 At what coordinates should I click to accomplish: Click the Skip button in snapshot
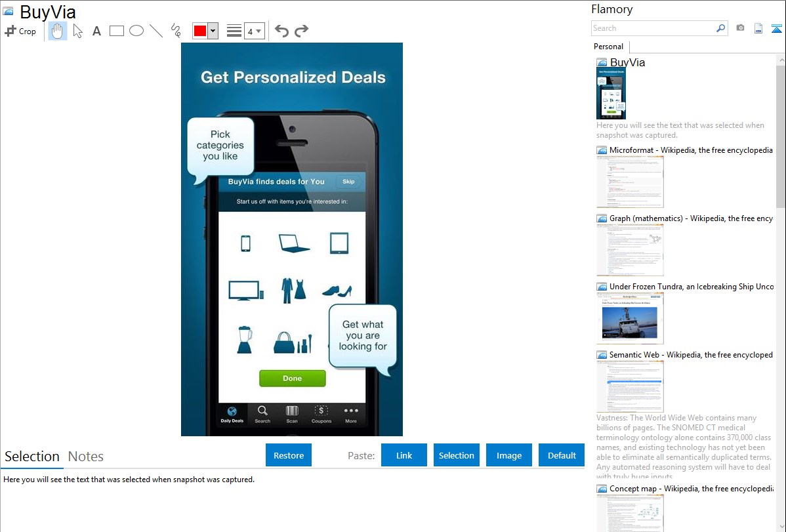(348, 182)
